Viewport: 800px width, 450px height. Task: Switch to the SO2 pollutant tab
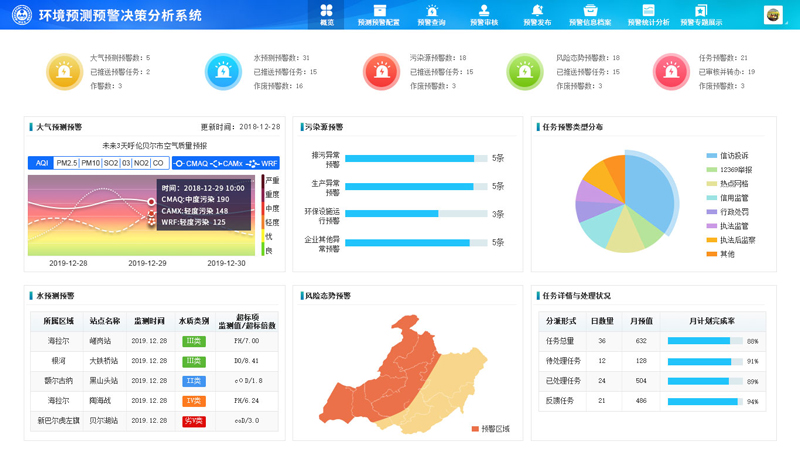[x=111, y=163]
